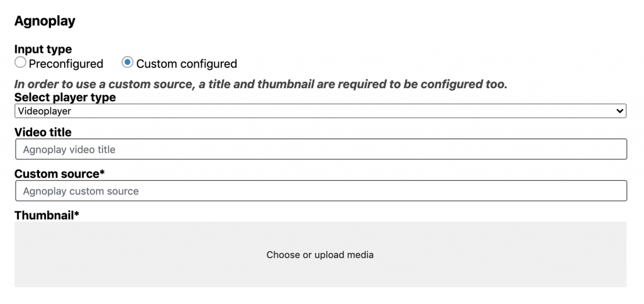Click the Custom configured label text
Image resolution: width=644 pixels, height=304 pixels.
coord(186,64)
